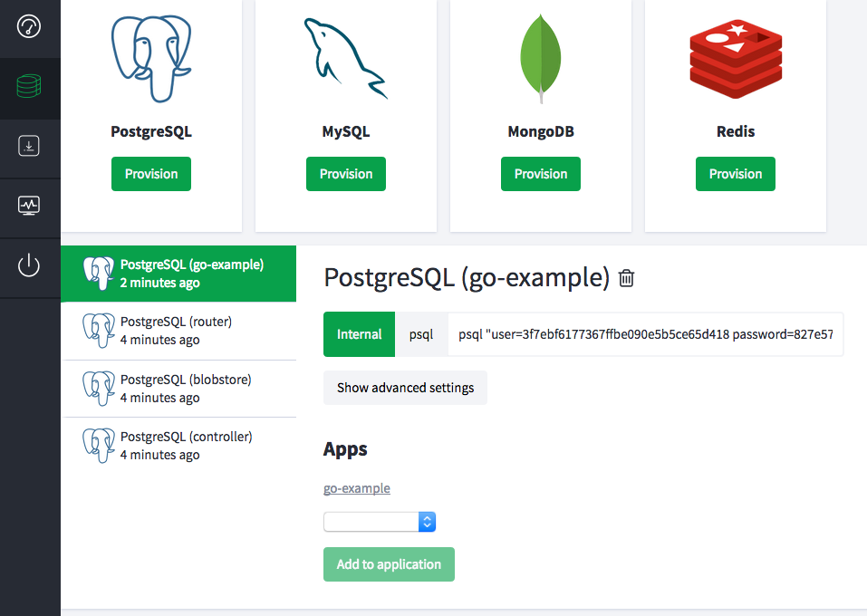Open the dashboard gauge icon in sidebar

tap(29, 26)
